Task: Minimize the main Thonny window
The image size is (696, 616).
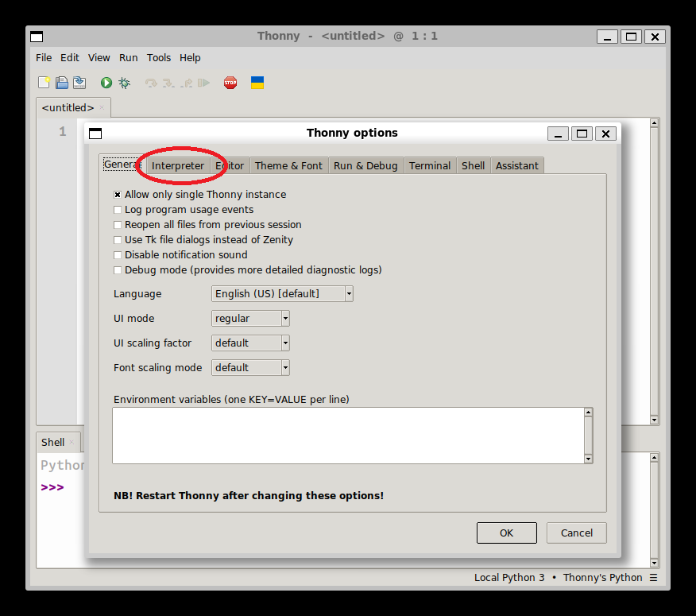Action: point(607,37)
